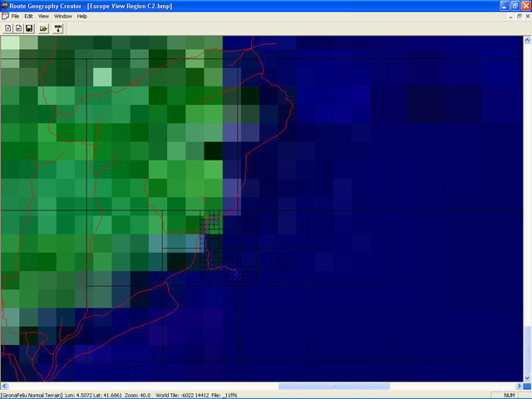This screenshot has width=532, height=399.
Task: Click the Save floppy disk icon
Action: coord(28,27)
